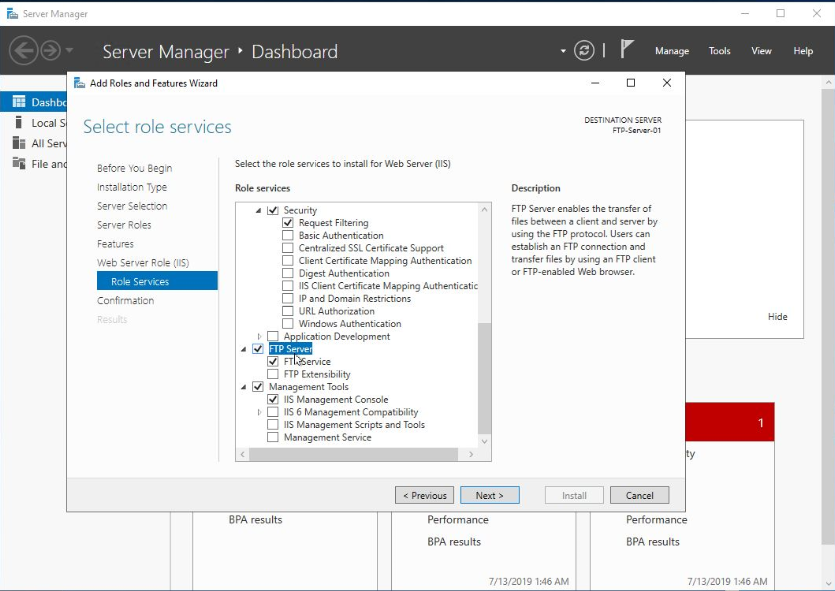
Task: Uncheck FTP Service checkbox
Action: pos(273,362)
